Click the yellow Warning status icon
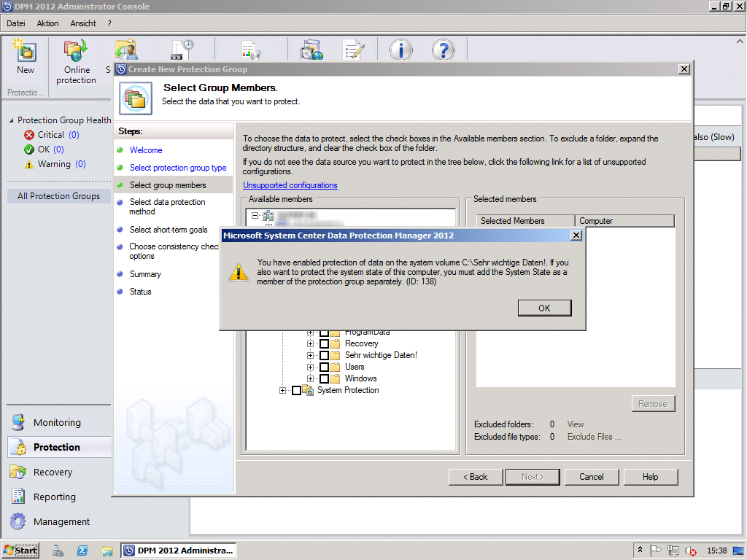 point(29,164)
